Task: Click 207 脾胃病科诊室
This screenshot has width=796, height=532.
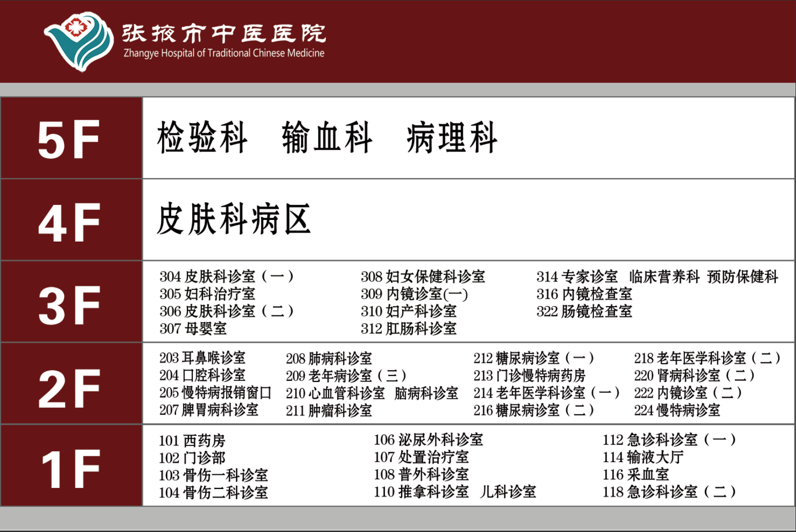Action: pyautogui.click(x=209, y=410)
